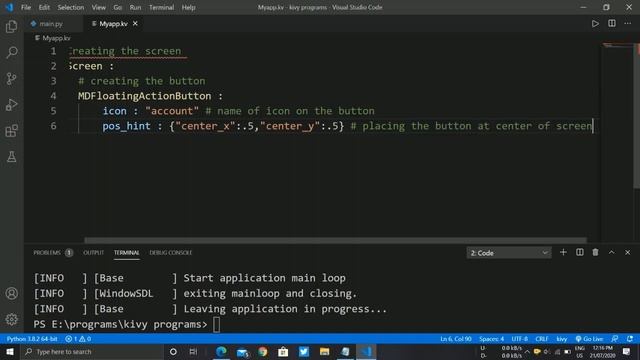Close the terminal panel

(627, 252)
